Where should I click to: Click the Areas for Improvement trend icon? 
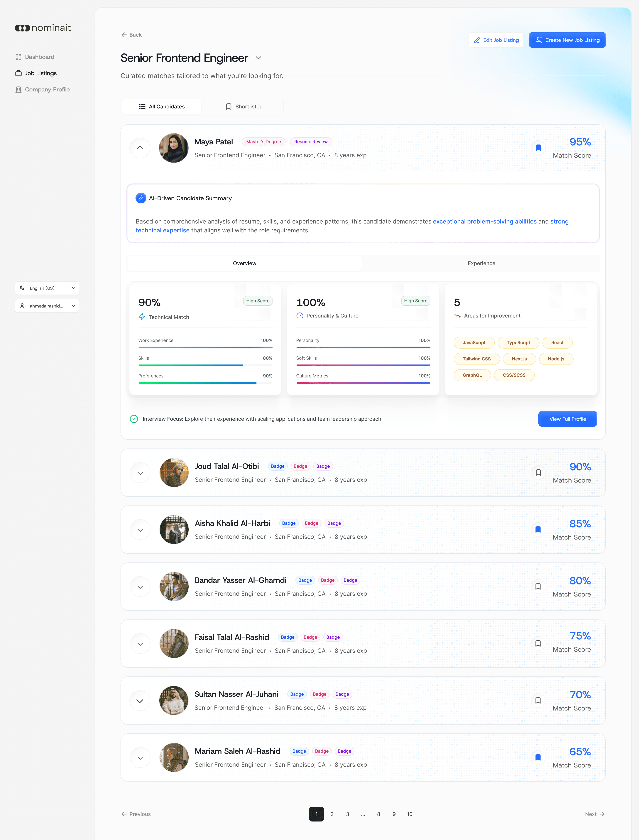click(x=457, y=315)
